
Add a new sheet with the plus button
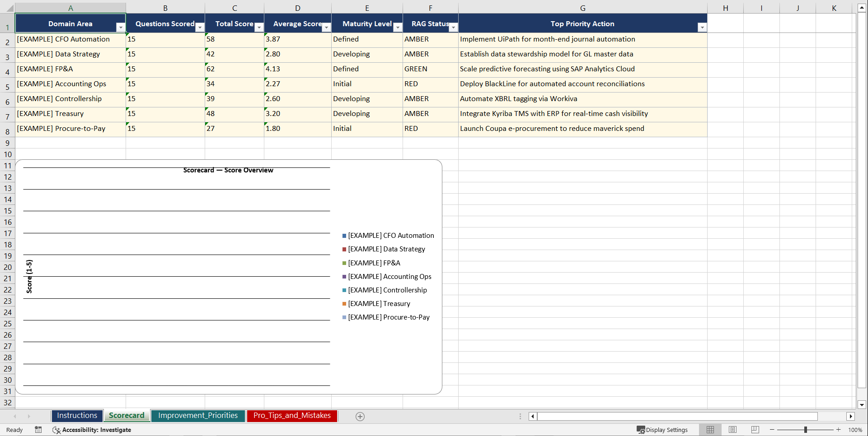(360, 416)
